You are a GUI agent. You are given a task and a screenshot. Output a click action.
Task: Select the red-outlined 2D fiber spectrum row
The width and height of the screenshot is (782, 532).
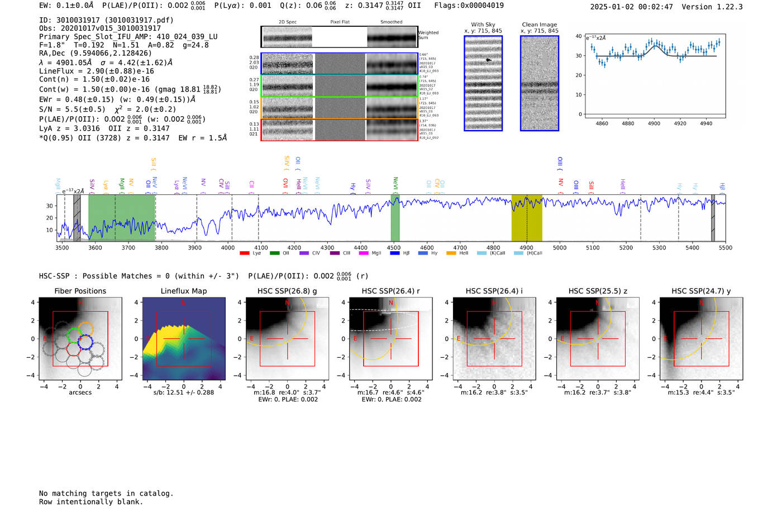[x=340, y=130]
